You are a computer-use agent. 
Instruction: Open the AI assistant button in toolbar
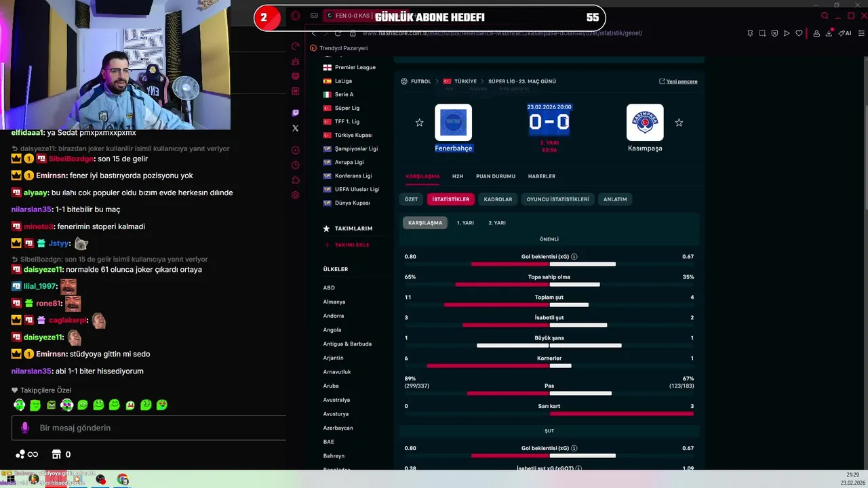coord(845,33)
